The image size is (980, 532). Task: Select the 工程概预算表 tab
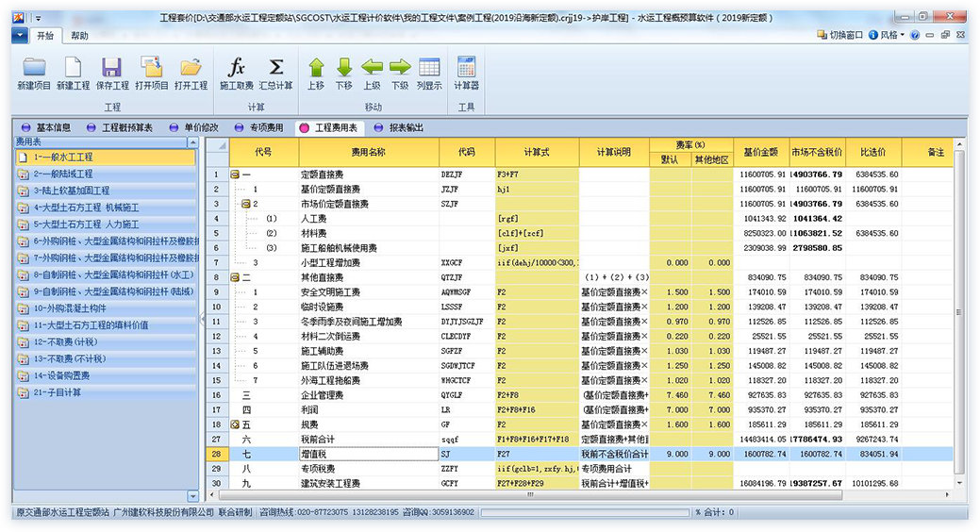(120, 127)
